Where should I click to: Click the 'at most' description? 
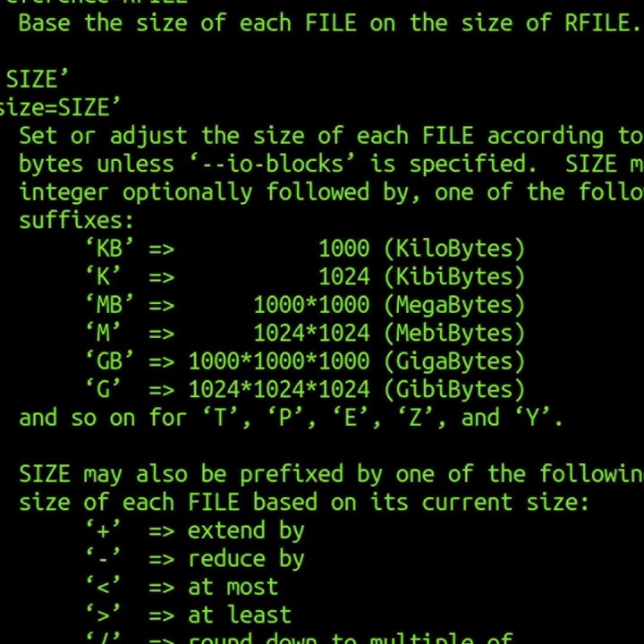(x=233, y=587)
